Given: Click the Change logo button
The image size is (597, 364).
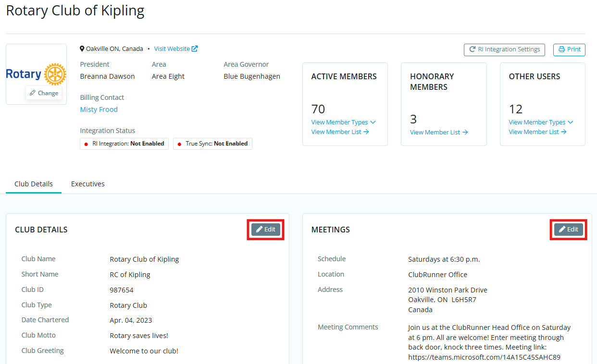Looking at the screenshot, I should point(44,93).
